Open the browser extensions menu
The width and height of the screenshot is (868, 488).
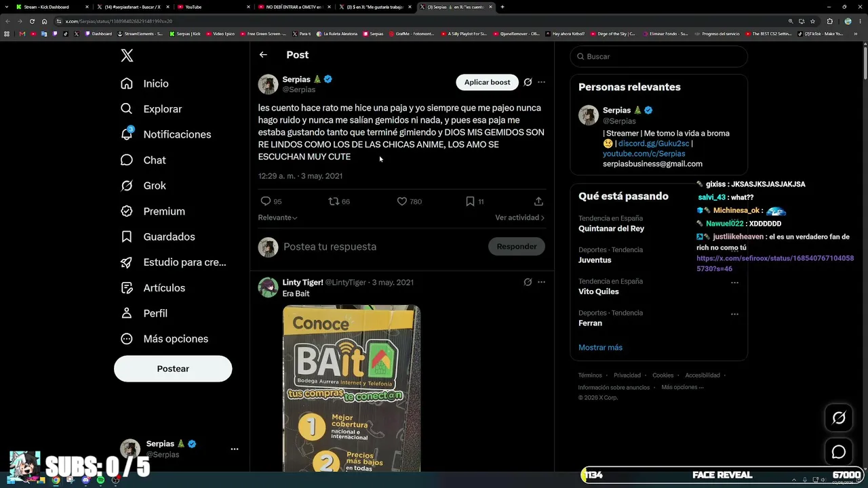click(829, 21)
